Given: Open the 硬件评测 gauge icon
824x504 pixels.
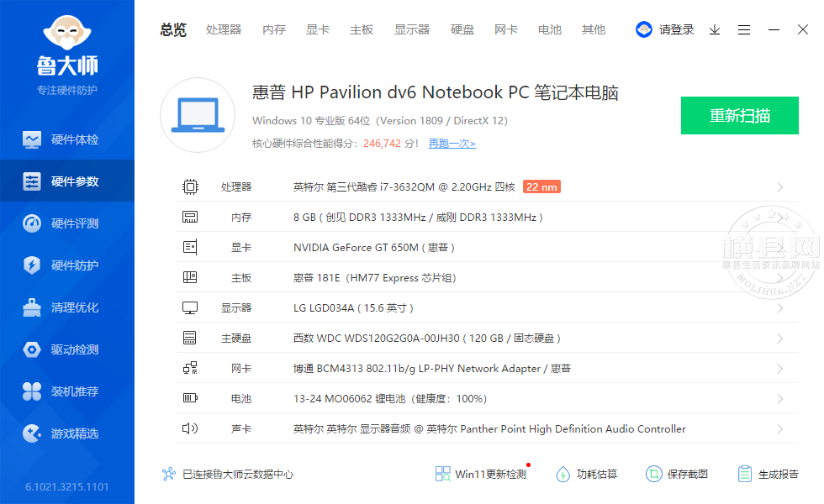Looking at the screenshot, I should point(32,223).
